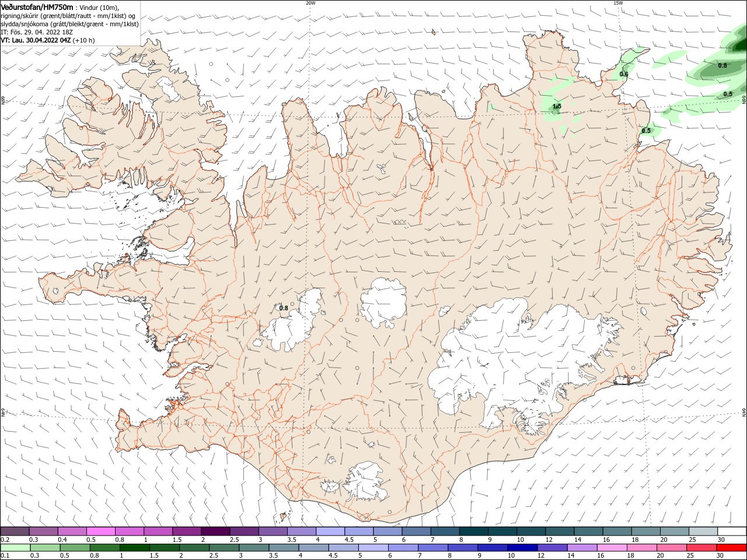Click the valid time line 'VT: Lau. 30.04.2022 04Z'
Image resolution: width=747 pixels, height=560 pixels.
[36, 40]
